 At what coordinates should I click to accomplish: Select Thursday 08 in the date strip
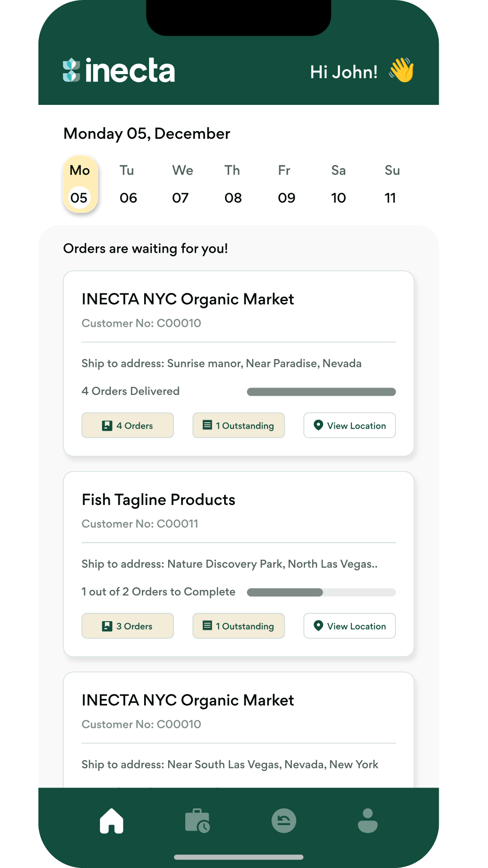point(233,184)
